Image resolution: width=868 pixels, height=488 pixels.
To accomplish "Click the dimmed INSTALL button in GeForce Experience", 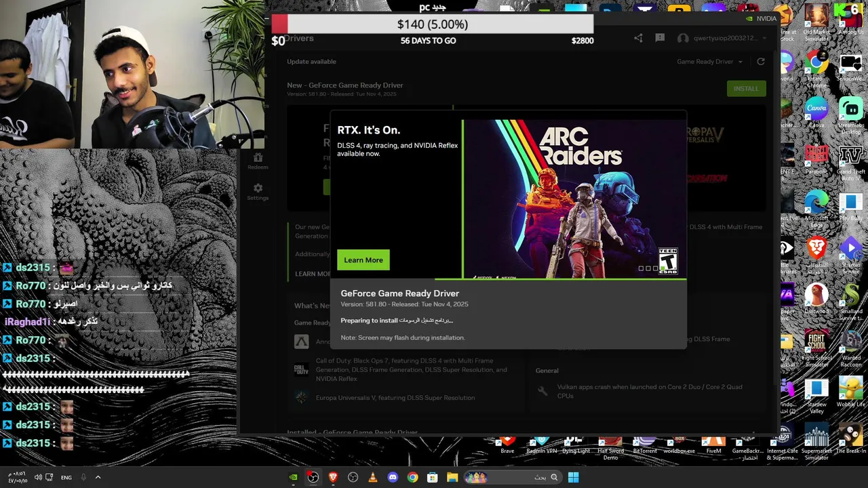I will point(746,89).
